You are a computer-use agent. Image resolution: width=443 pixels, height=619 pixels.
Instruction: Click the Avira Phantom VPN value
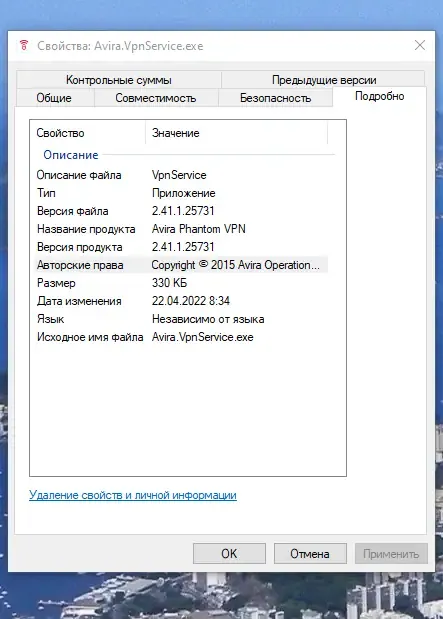[199, 229]
